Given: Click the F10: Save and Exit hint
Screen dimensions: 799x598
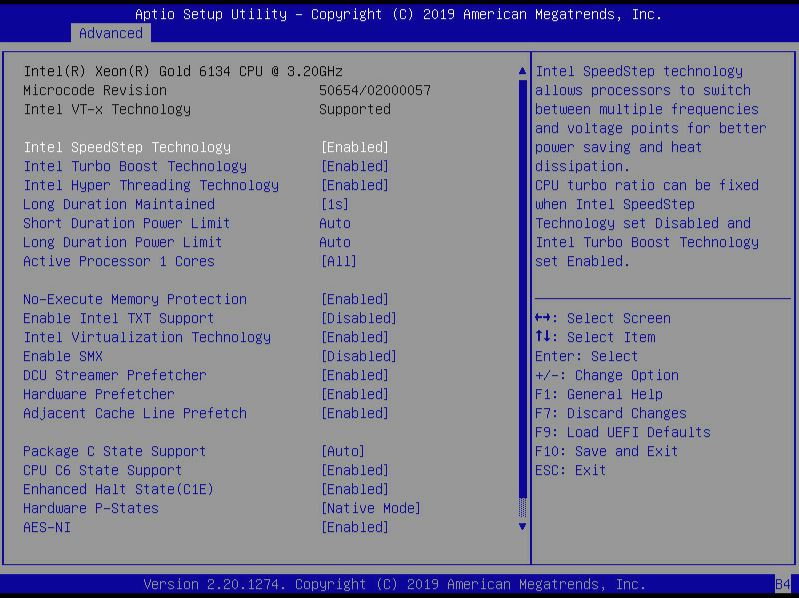Looking at the screenshot, I should (606, 451).
